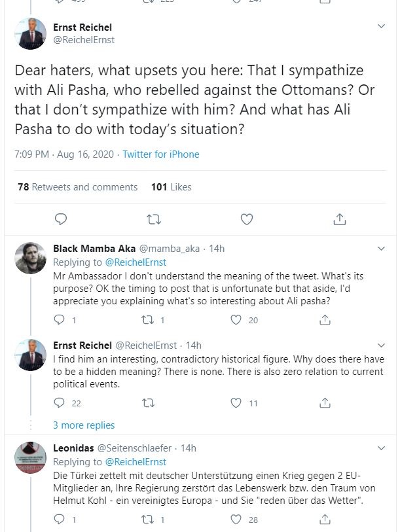Share Leonidas's tweet
Image resolution: width=400 pixels, height=532 pixels.
tap(325, 520)
